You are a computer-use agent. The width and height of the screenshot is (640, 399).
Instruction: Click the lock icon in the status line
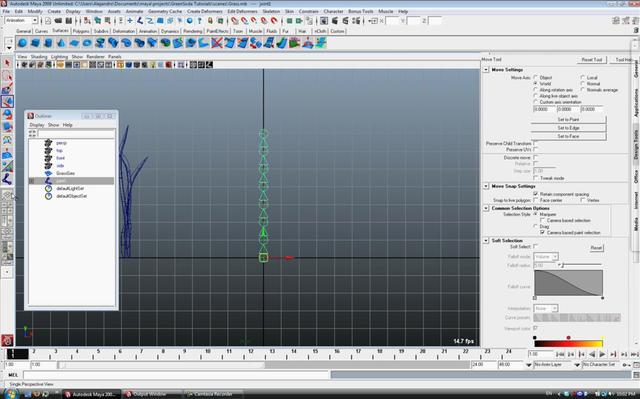tap(210, 20)
